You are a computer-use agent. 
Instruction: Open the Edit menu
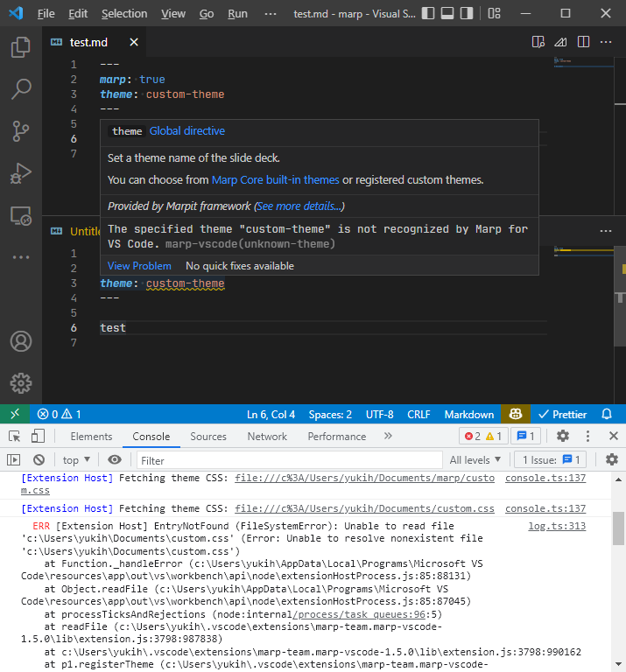pyautogui.click(x=78, y=14)
